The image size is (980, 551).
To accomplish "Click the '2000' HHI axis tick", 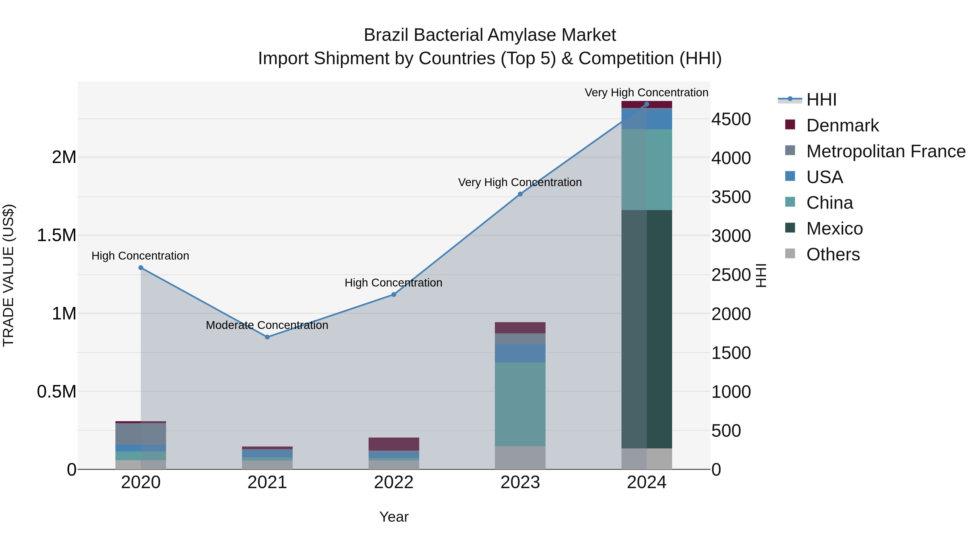I will 731,314.
